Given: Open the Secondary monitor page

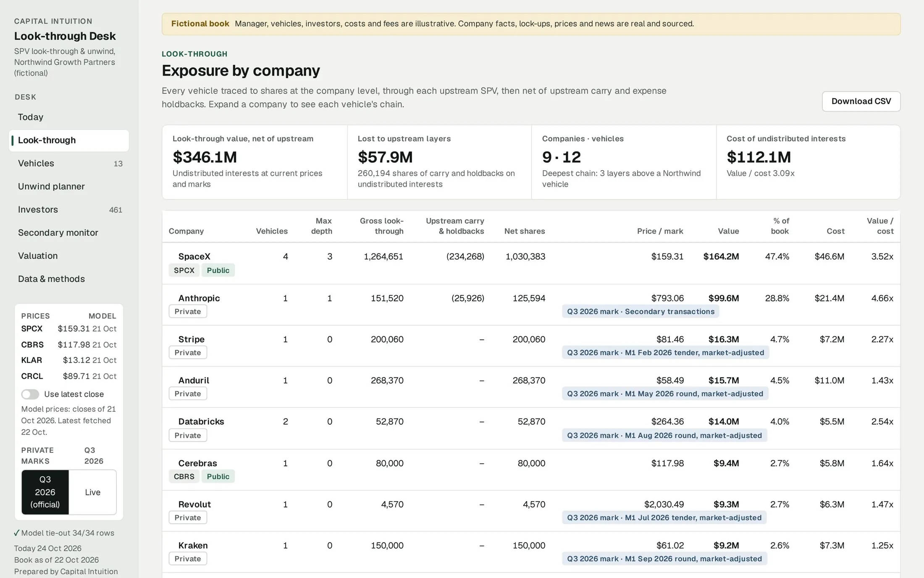Looking at the screenshot, I should [x=69, y=232].
